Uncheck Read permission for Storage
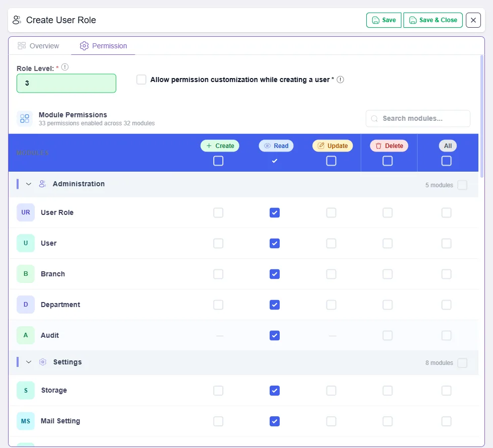 (x=275, y=391)
